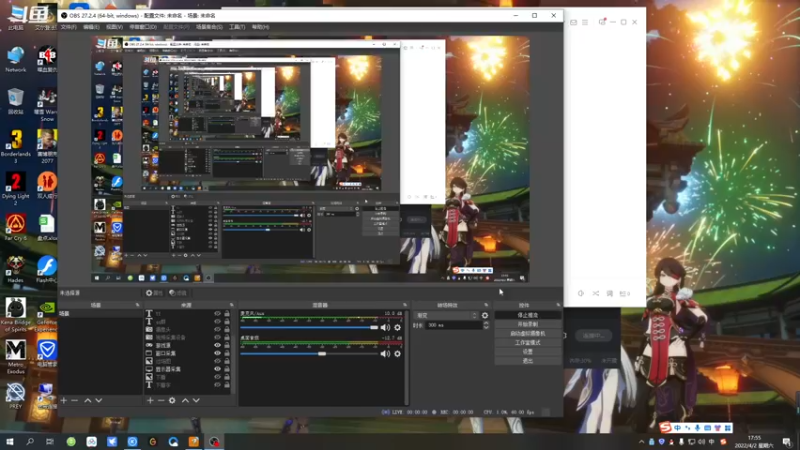The height and width of the screenshot is (450, 800).
Task: Open the Far Cry 6 desktop icon
Action: click(16, 227)
